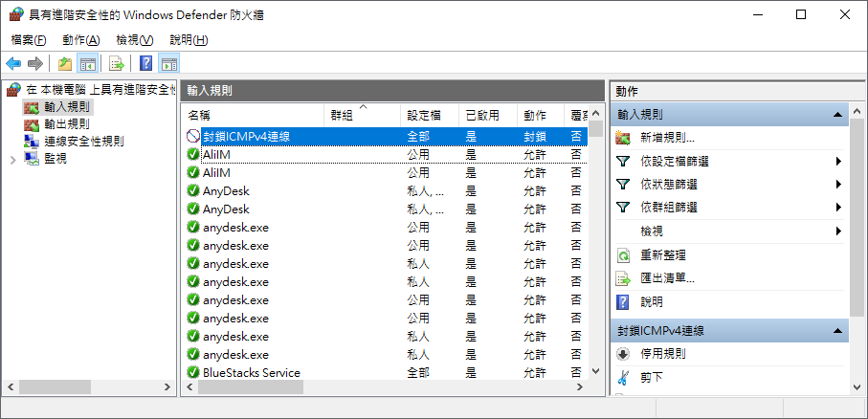Go back with the blue left arrow
This screenshot has height=419, width=868.
pyautogui.click(x=13, y=64)
